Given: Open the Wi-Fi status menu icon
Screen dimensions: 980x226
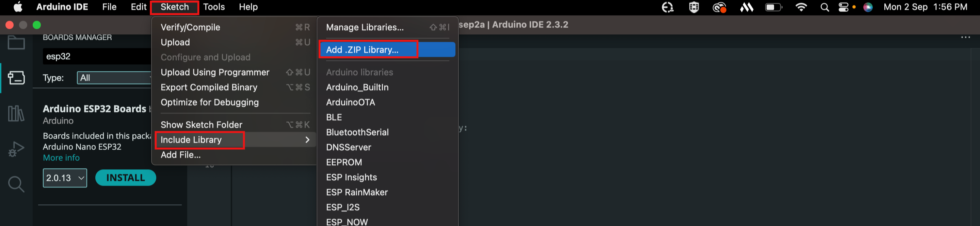Looking at the screenshot, I should coord(801,7).
